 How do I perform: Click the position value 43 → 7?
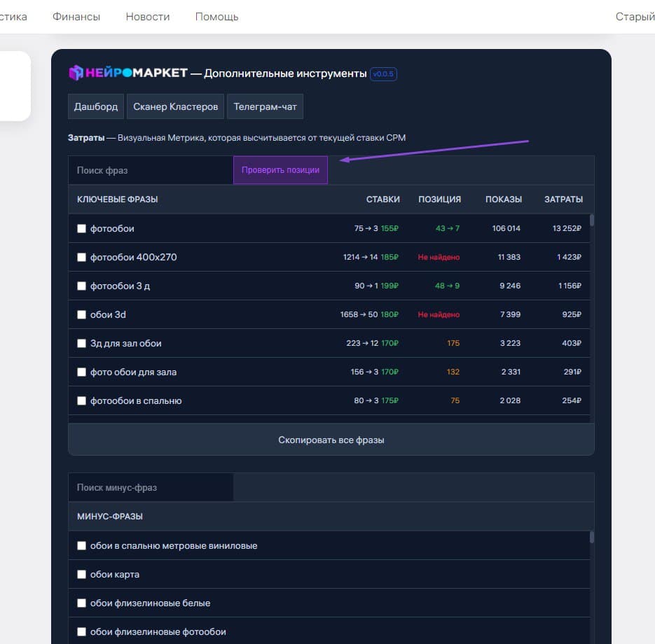(448, 228)
